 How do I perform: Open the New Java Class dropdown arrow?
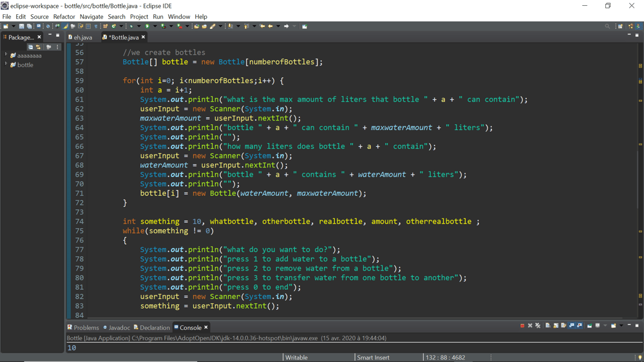coord(121,26)
